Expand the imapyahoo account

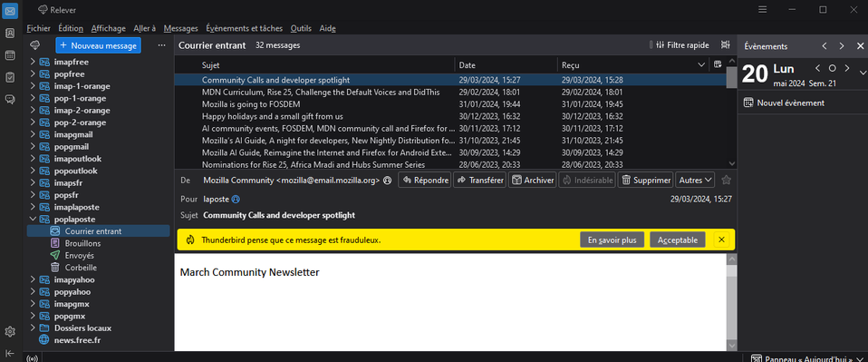coord(33,279)
